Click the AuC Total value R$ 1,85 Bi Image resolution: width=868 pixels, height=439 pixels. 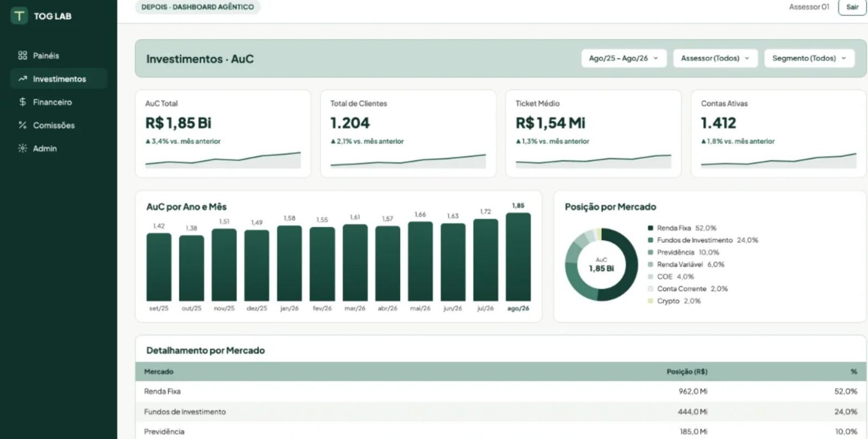pos(178,123)
